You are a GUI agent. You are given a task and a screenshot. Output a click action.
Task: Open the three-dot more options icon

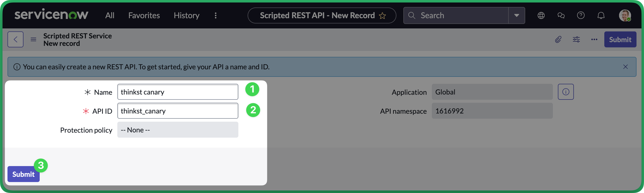[x=594, y=39]
